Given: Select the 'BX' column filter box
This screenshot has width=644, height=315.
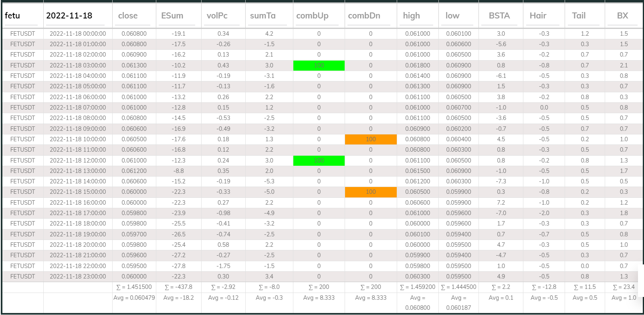Looking at the screenshot, I should (622, 16).
